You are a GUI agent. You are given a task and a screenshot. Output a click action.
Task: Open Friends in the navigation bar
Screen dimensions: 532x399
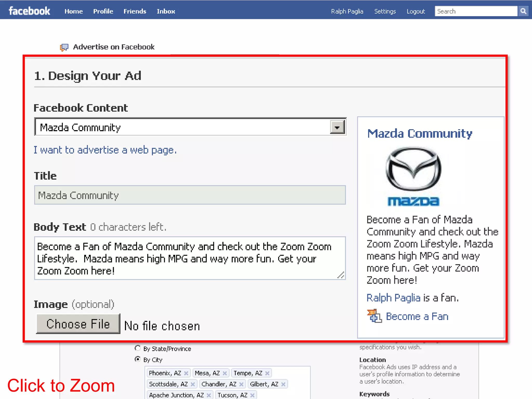(x=135, y=11)
